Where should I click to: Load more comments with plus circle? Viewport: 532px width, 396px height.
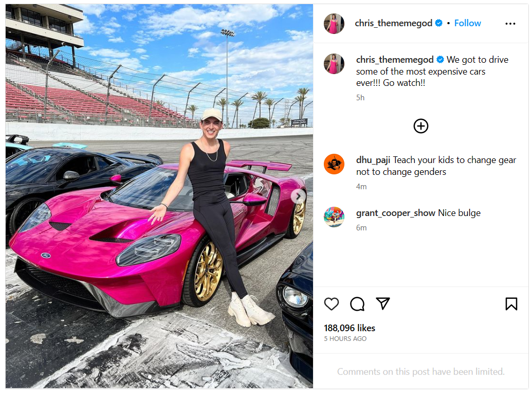coord(420,126)
